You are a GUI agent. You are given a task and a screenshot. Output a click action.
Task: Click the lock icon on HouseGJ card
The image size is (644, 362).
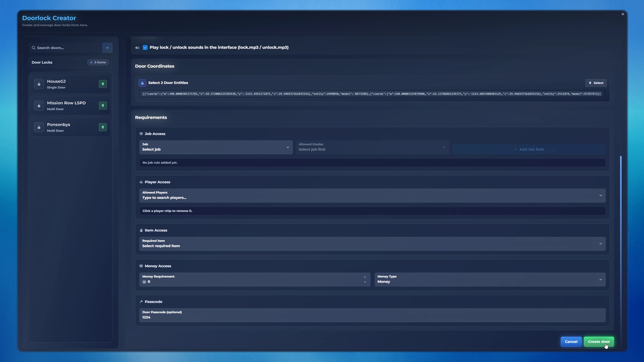[39, 84]
